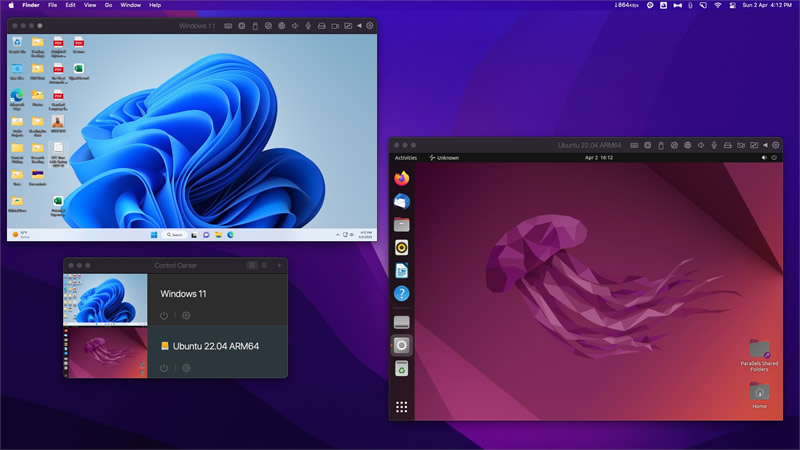Open configuration gear in Windows 11 window toolbar

click(x=370, y=26)
